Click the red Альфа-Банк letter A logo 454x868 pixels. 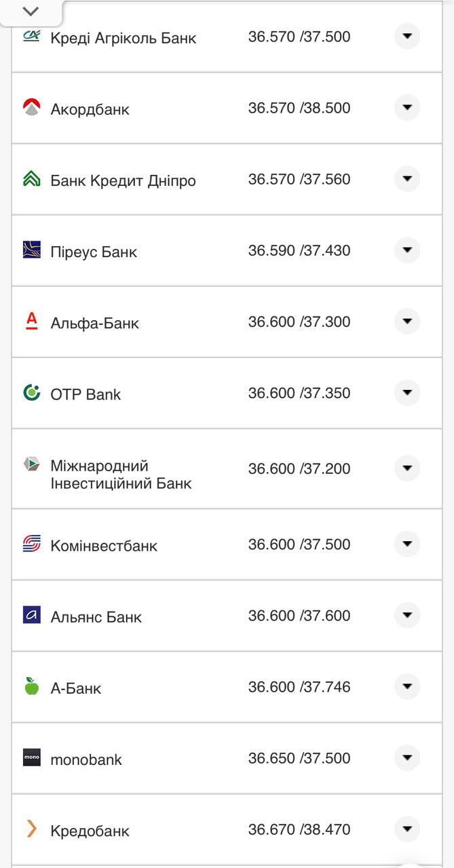click(32, 321)
